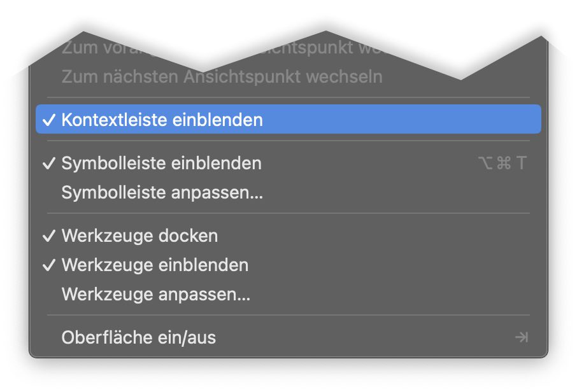This screenshot has height=392, width=577.
Task: Toggle Symbolleiste einblenden in the menu
Action: click(161, 163)
